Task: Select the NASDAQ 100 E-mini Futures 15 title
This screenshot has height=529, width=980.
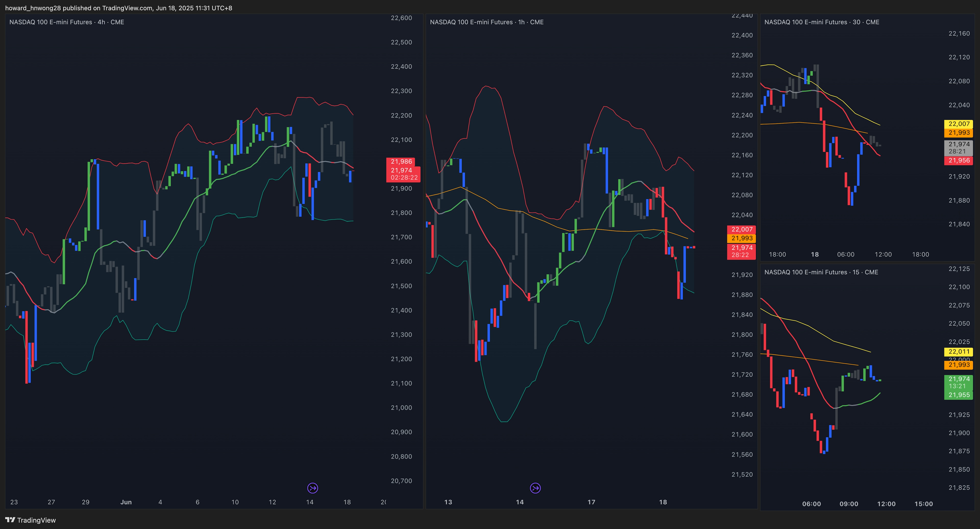Action: pyautogui.click(x=821, y=272)
